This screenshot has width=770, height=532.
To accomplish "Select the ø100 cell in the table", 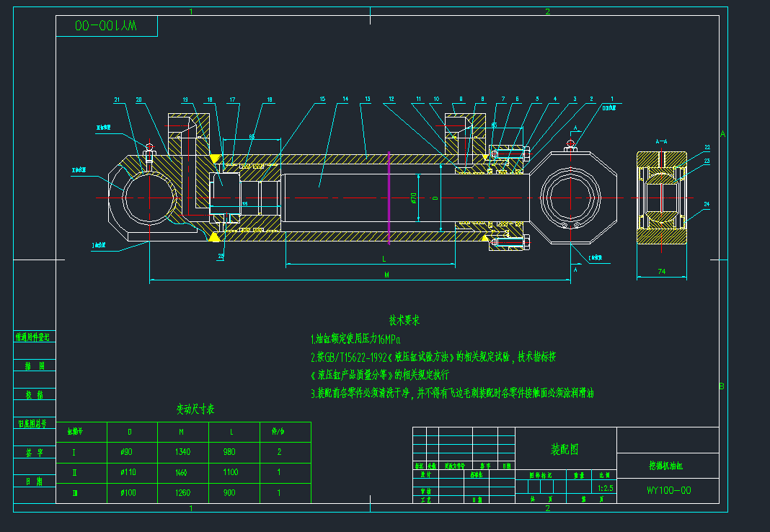I will [130, 493].
